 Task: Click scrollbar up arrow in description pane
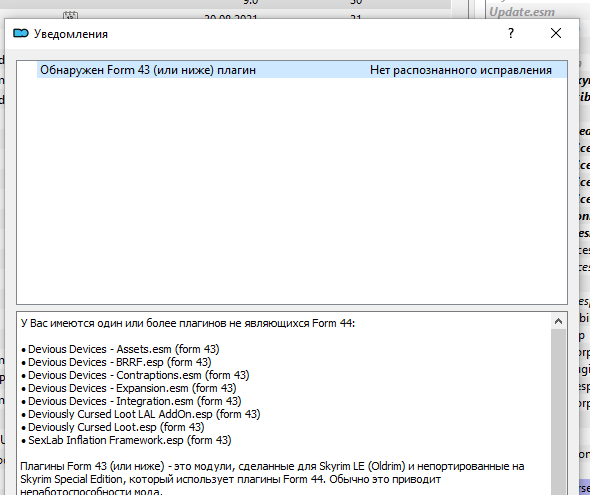(558, 321)
